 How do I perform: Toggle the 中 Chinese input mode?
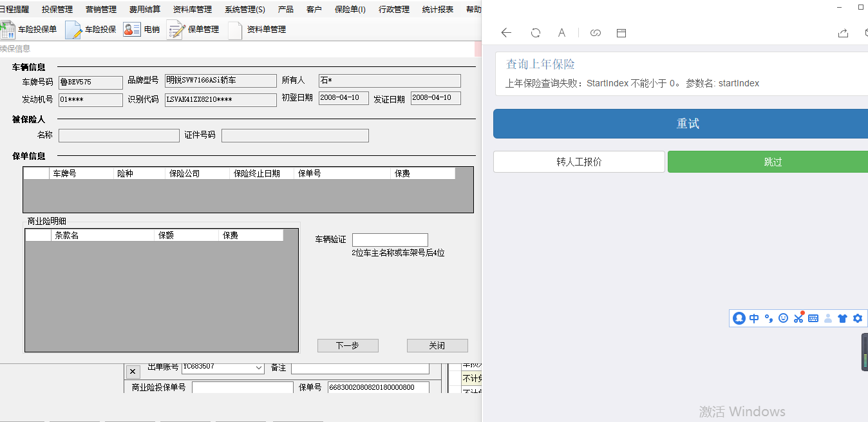(x=754, y=318)
